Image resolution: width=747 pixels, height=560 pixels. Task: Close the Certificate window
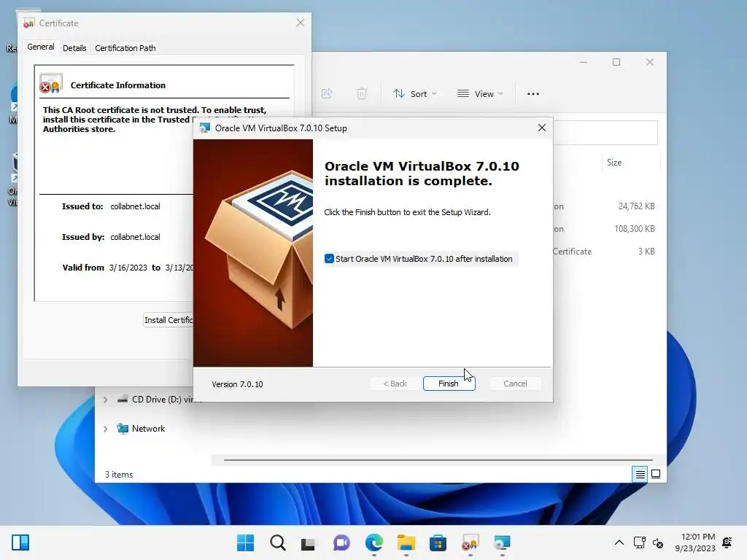coord(300,23)
